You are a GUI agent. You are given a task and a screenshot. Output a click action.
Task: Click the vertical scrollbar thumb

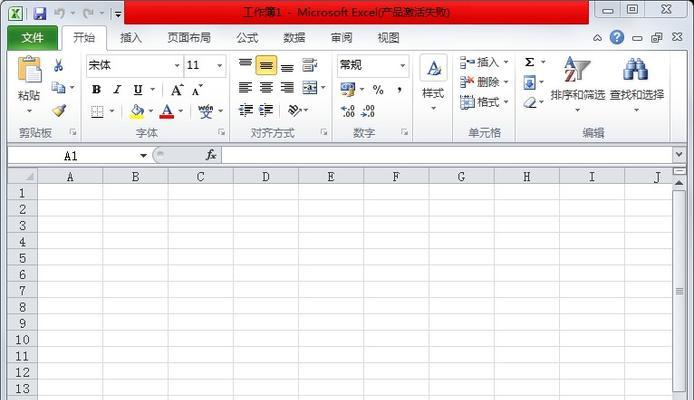click(x=679, y=290)
